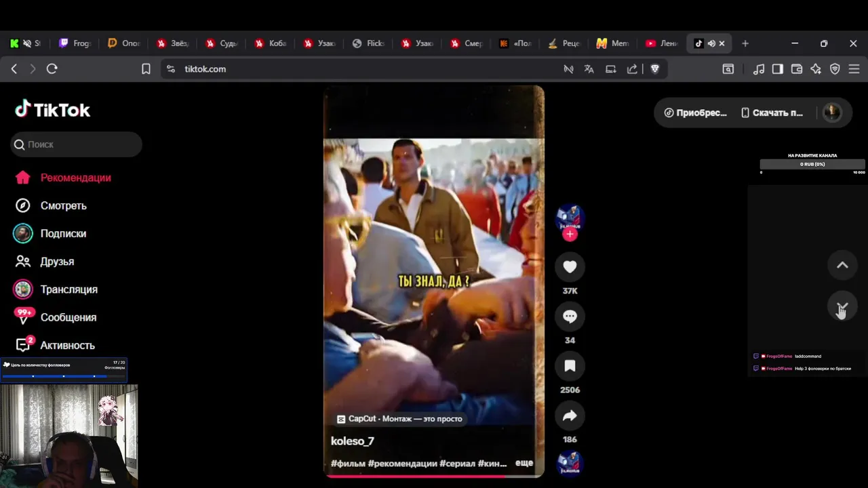Open profile avatar at top right
The image size is (868, 488).
click(832, 113)
